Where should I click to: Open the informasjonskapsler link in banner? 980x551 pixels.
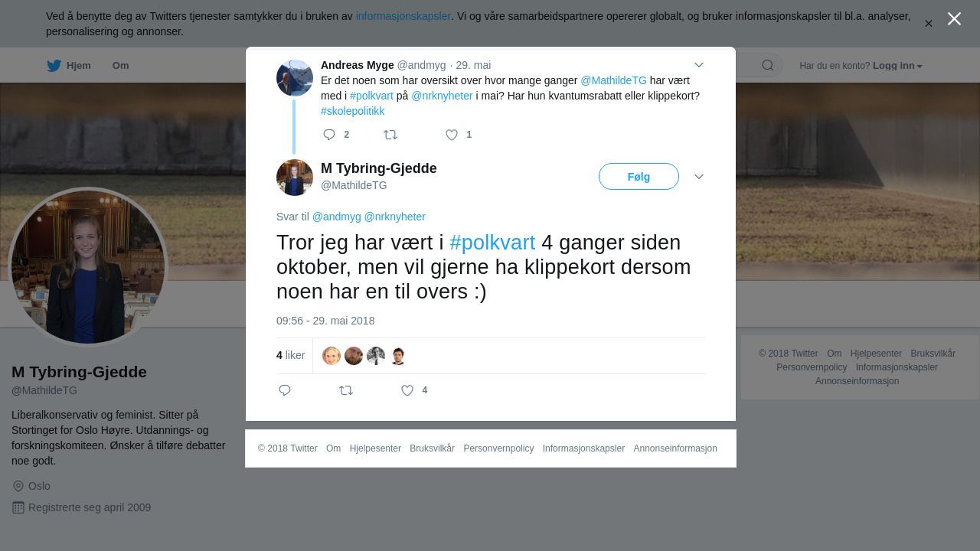coord(403,16)
